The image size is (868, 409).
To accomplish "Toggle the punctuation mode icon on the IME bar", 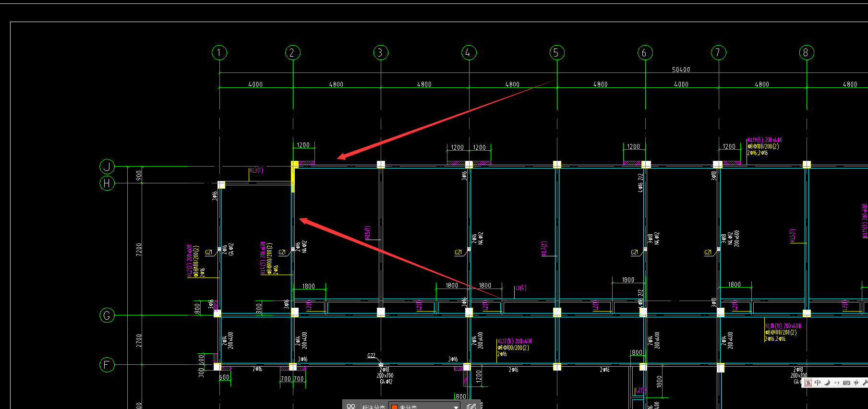I will 837,383.
